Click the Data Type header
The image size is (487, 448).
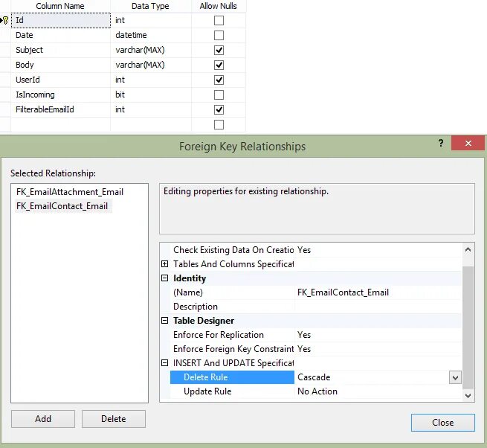(150, 6)
